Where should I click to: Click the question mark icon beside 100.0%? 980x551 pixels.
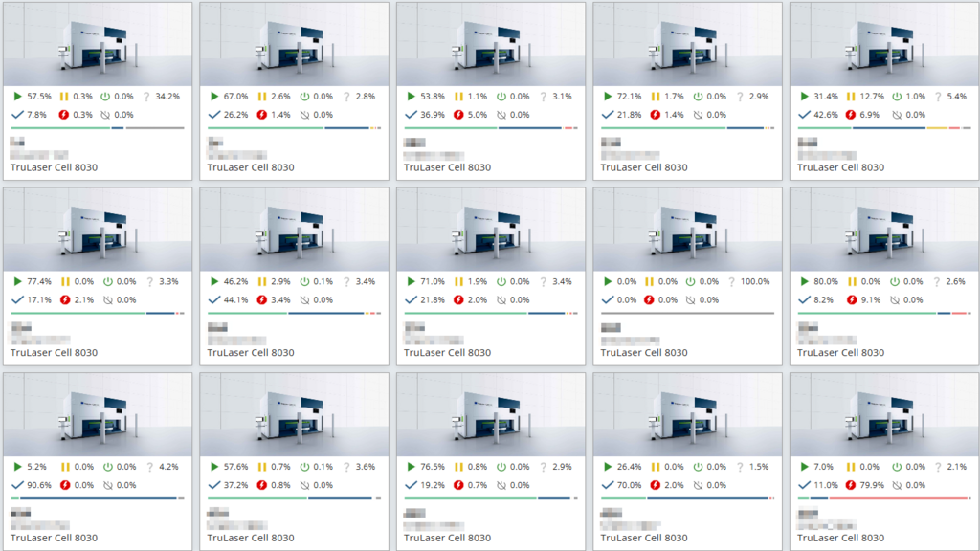tap(731, 282)
